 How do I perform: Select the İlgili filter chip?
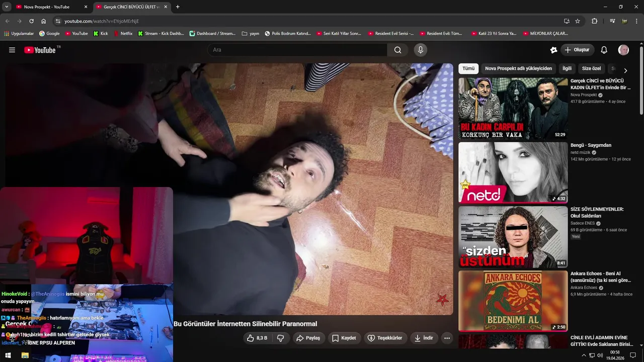pos(567,68)
